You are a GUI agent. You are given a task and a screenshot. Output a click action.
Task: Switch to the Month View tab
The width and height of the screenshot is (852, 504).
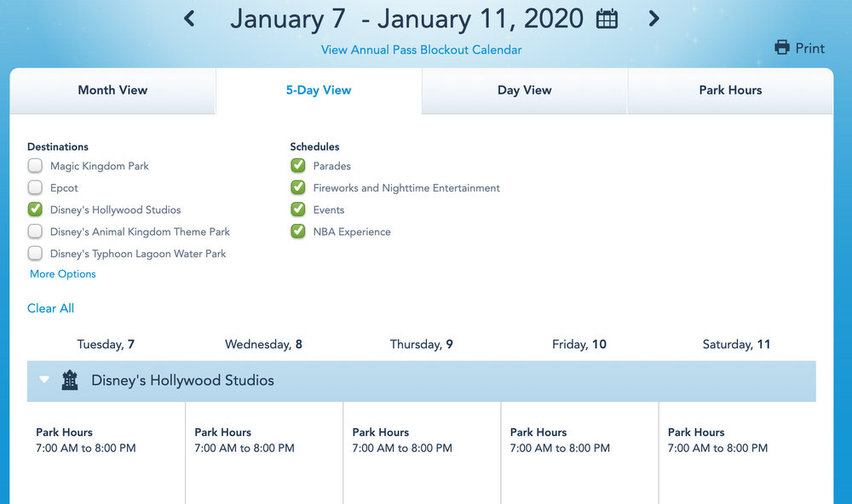(x=112, y=90)
